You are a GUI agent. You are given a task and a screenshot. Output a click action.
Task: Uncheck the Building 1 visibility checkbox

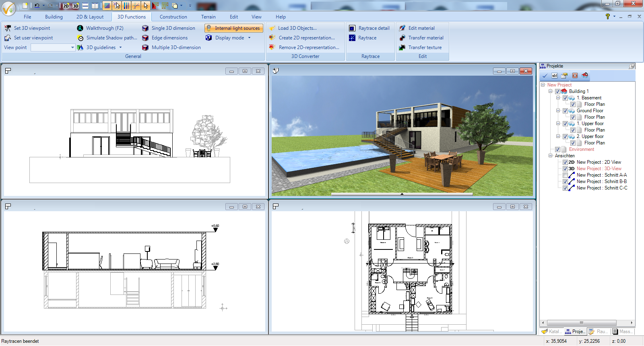click(x=557, y=91)
